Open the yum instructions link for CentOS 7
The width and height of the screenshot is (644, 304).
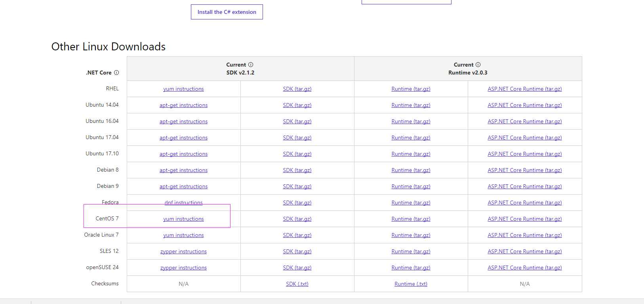tap(183, 219)
